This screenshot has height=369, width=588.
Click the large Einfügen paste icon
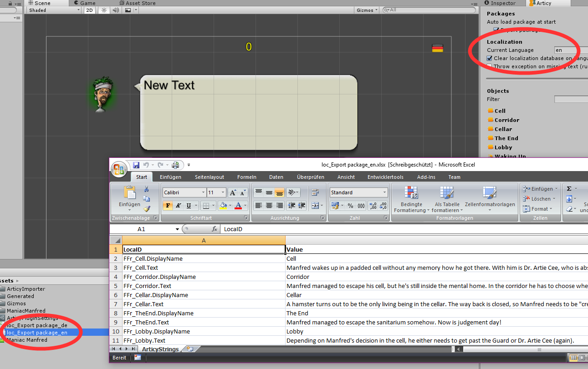coord(129,193)
